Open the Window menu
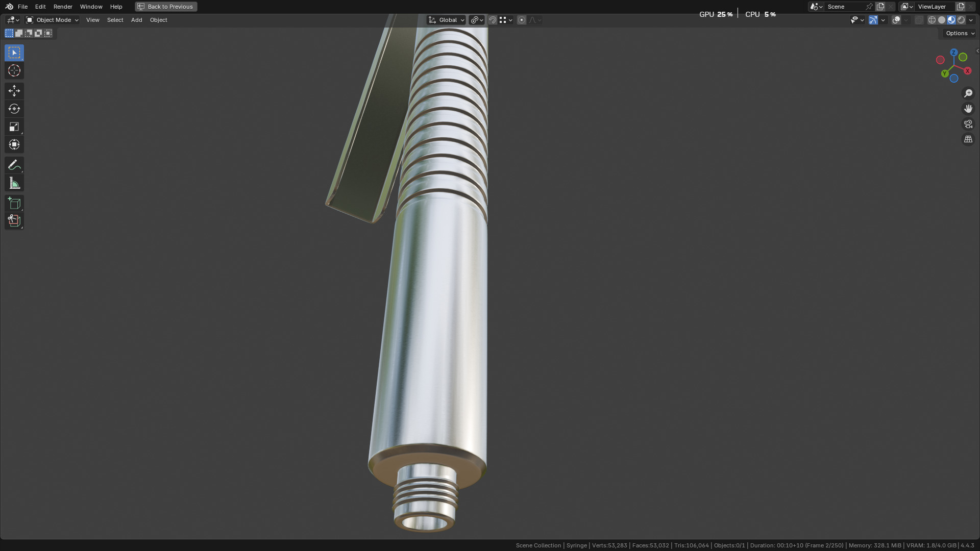980x551 pixels. click(91, 7)
